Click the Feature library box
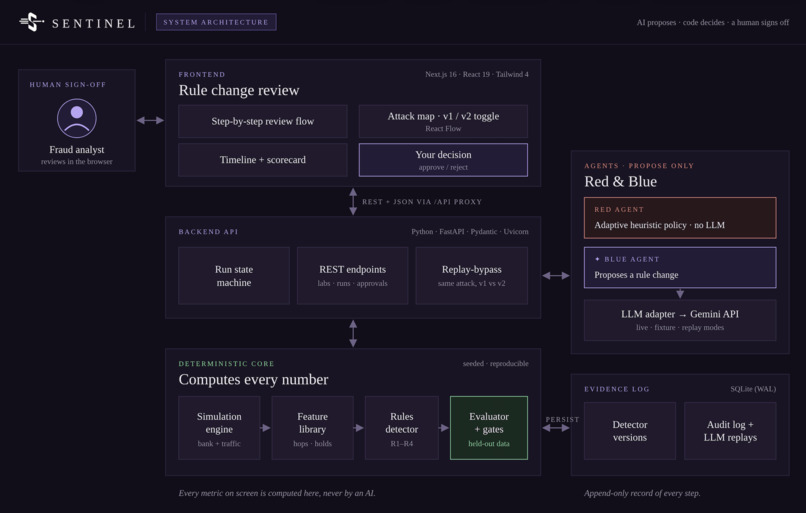Screen dimensions: 806x513 click(313, 428)
